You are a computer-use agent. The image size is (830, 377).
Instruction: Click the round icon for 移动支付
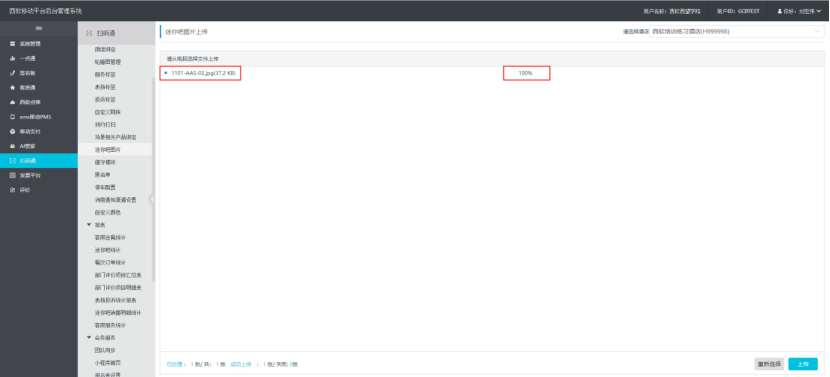pos(12,131)
